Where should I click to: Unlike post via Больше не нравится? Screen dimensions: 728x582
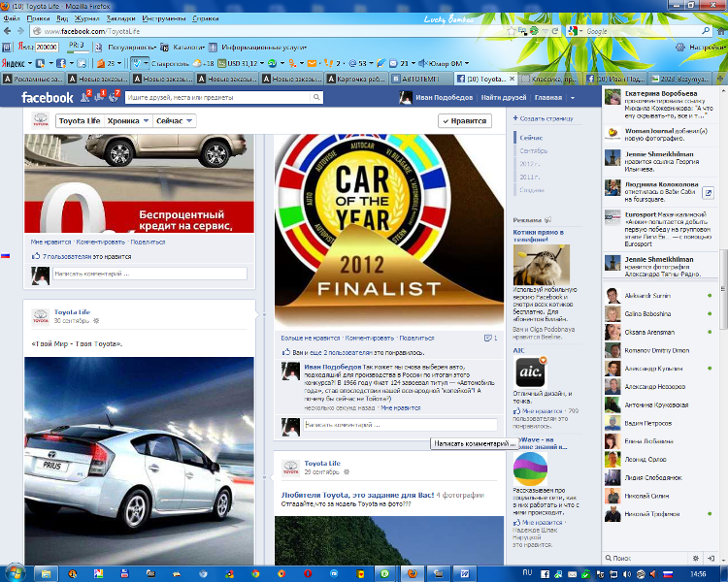[x=311, y=338]
